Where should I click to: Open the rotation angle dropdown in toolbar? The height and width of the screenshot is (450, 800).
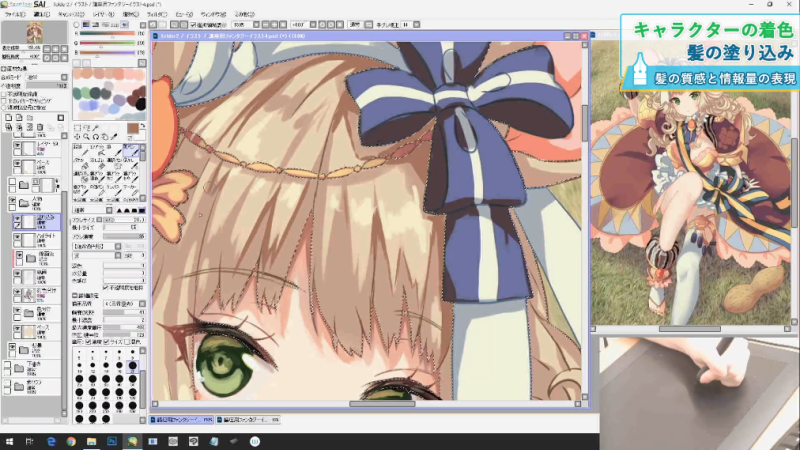313,24
